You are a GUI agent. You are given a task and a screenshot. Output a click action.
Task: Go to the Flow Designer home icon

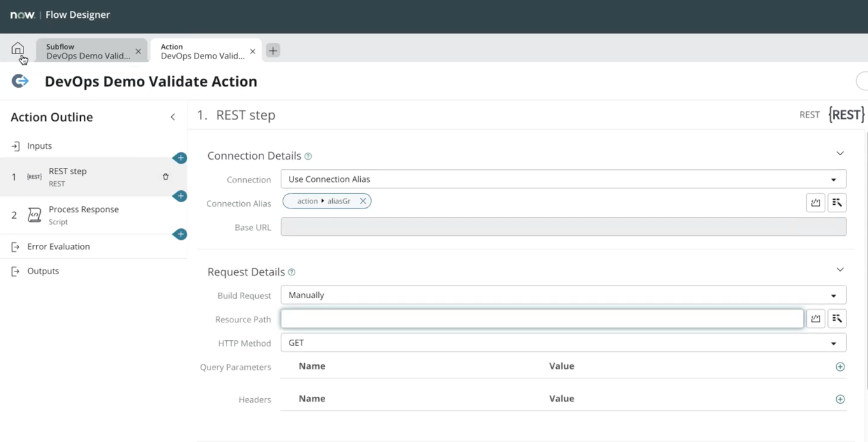18,48
